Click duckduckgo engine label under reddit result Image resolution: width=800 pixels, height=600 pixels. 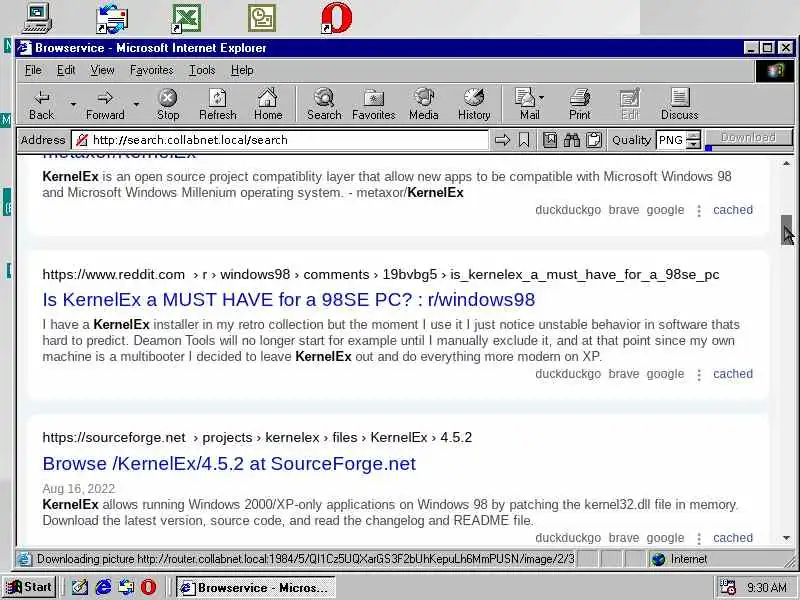(568, 374)
